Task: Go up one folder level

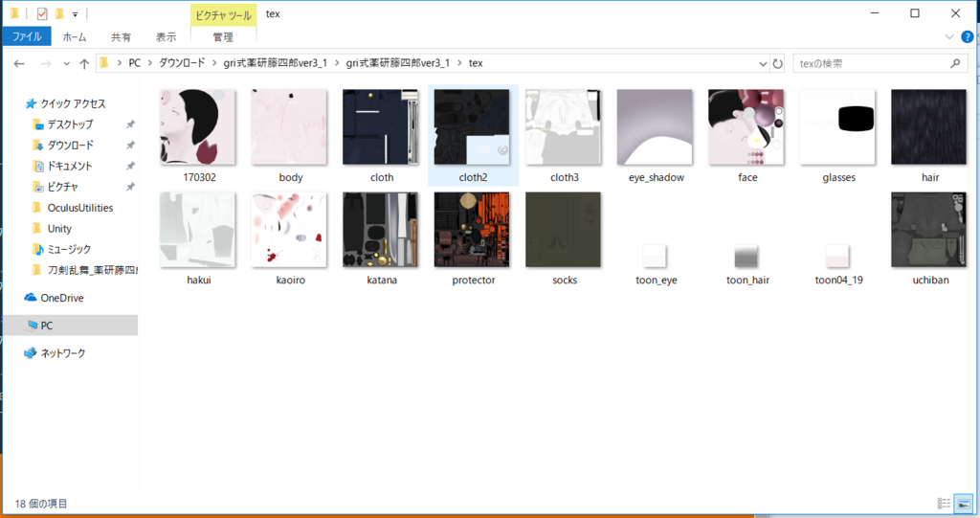Action: tap(84, 63)
